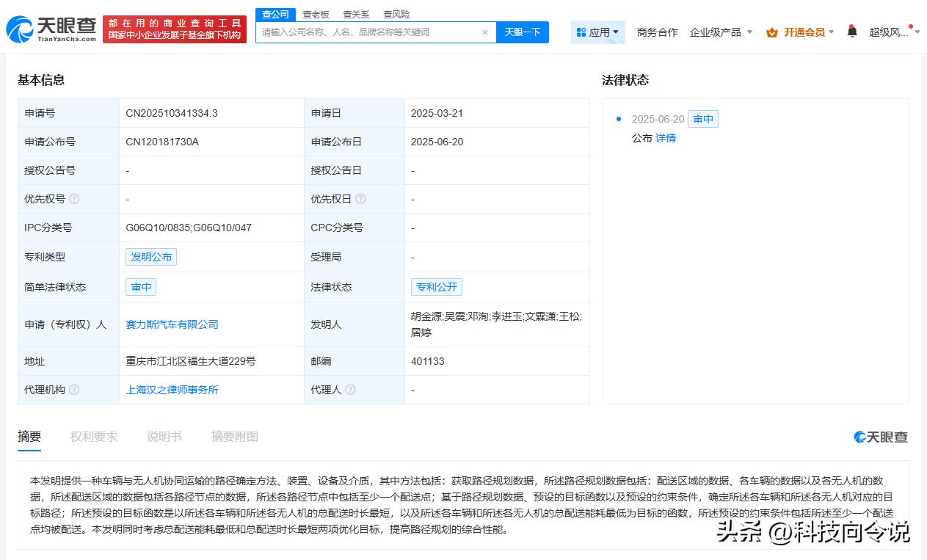The image size is (927, 560).
Task: Click the 法律状态 section heading
Action: (x=625, y=80)
